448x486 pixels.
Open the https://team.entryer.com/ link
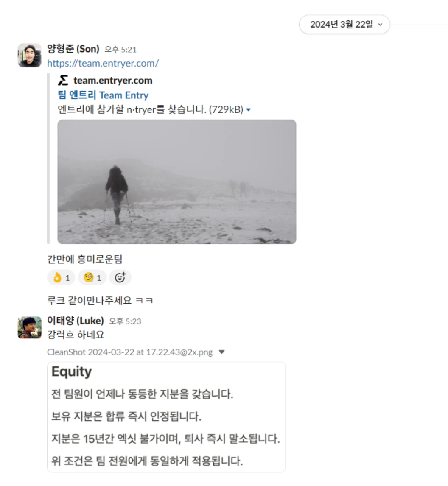[x=103, y=63]
